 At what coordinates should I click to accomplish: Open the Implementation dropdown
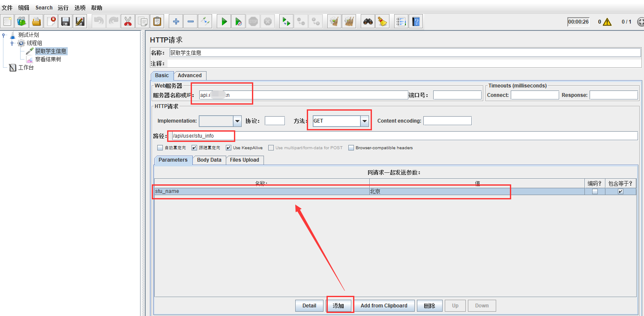coord(237,120)
